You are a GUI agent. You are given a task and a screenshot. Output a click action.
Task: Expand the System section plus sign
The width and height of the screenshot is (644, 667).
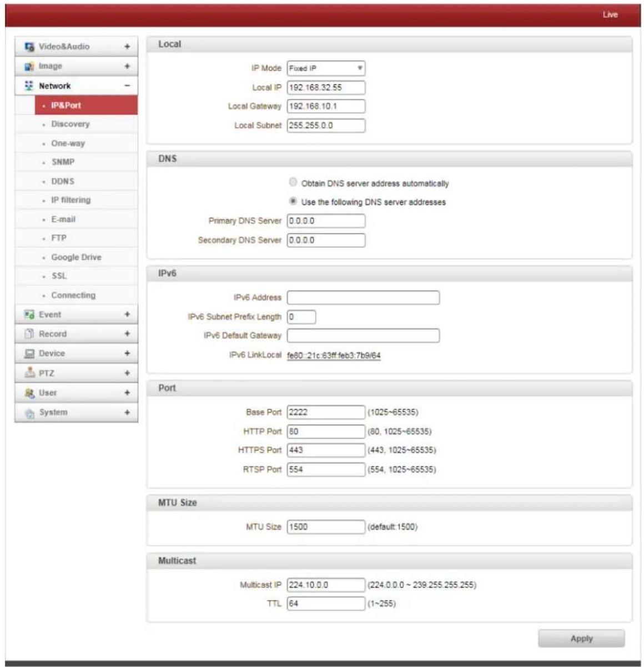click(127, 413)
